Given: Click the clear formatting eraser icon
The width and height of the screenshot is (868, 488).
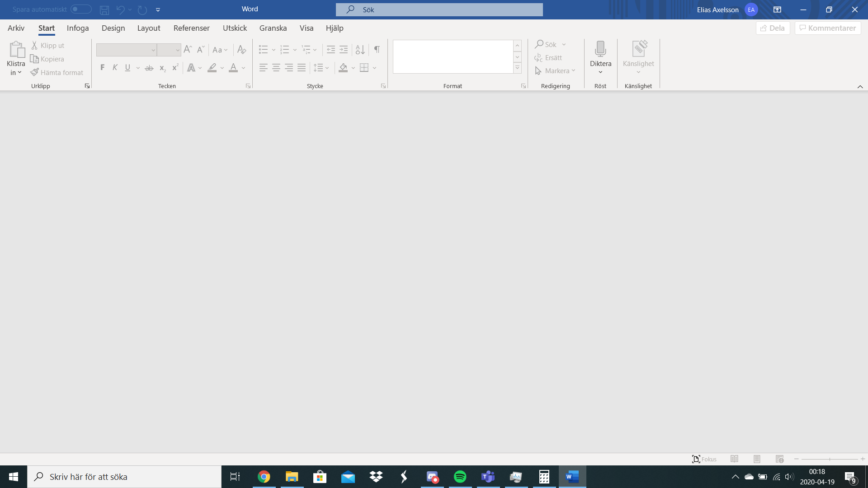Looking at the screenshot, I should 241,49.
